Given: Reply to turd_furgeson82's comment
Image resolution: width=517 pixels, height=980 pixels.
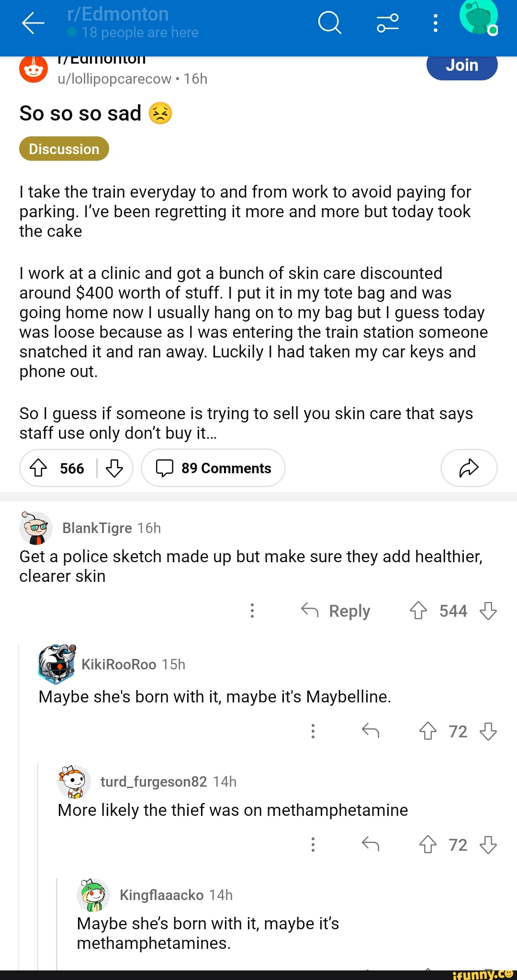Looking at the screenshot, I should click(371, 845).
